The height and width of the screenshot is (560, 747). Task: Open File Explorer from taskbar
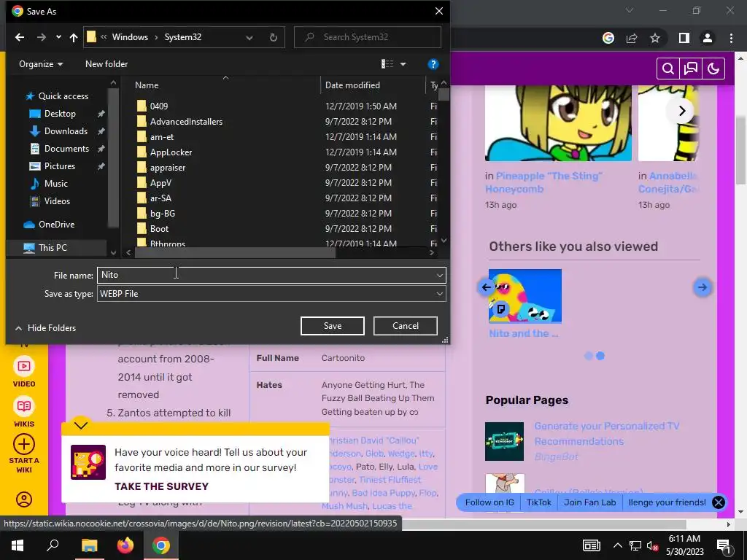coord(89,545)
